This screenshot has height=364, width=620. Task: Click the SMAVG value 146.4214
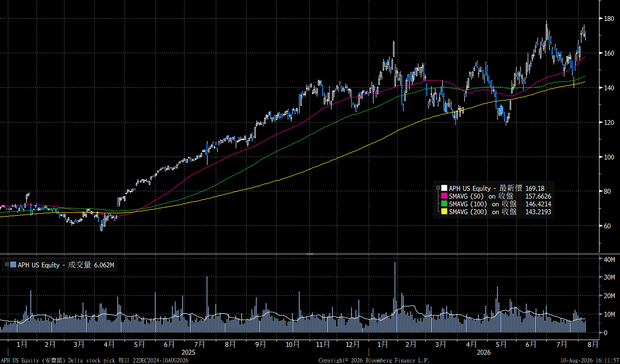(x=538, y=204)
